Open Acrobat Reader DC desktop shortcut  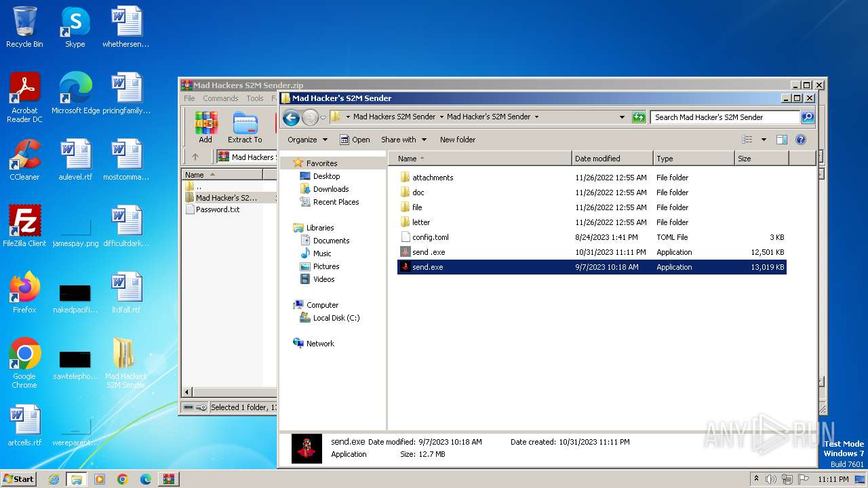pos(24,97)
